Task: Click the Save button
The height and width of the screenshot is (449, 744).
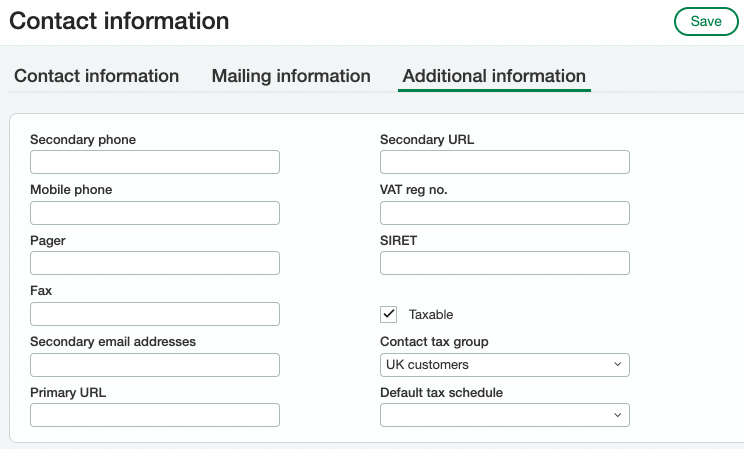Action: click(706, 21)
